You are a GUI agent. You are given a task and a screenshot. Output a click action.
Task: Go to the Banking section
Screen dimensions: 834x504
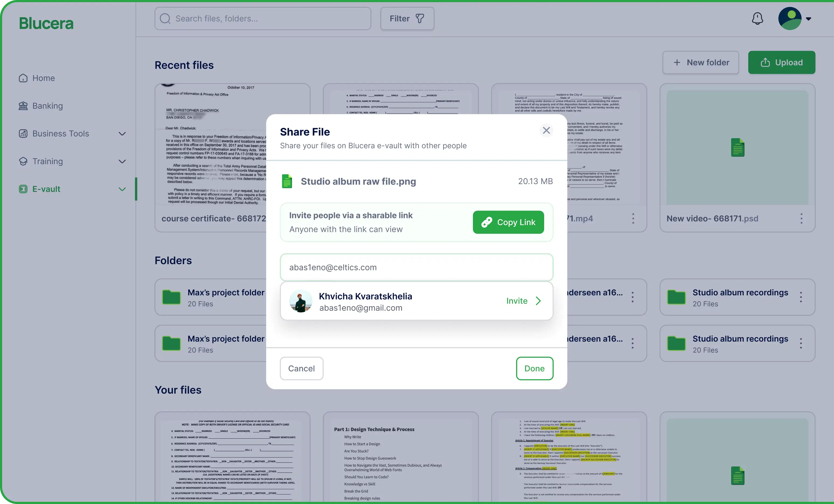[x=47, y=106]
